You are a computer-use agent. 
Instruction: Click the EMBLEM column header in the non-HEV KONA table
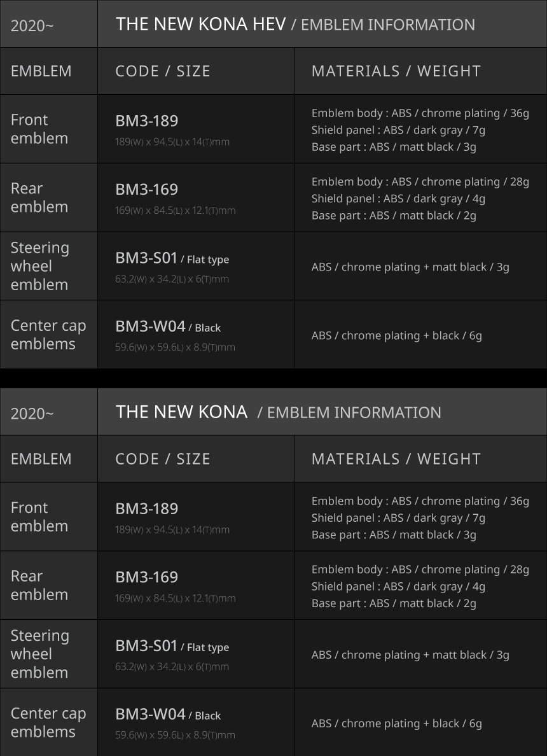[41, 459]
